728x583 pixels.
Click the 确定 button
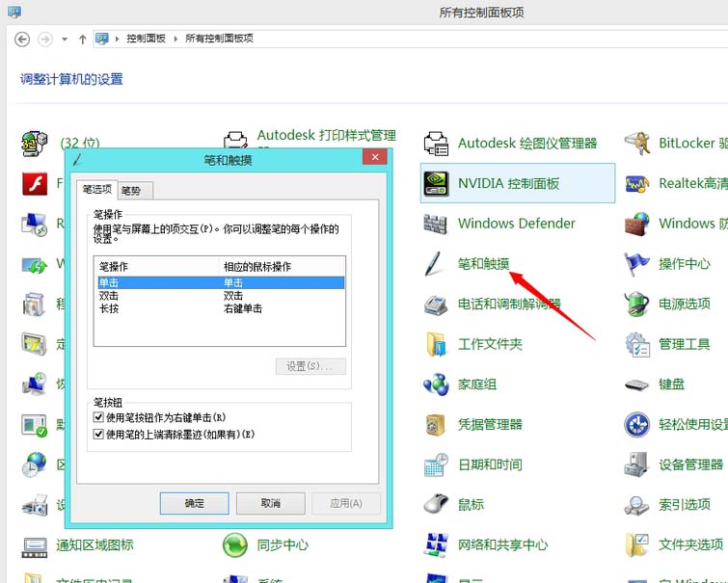pos(194,503)
